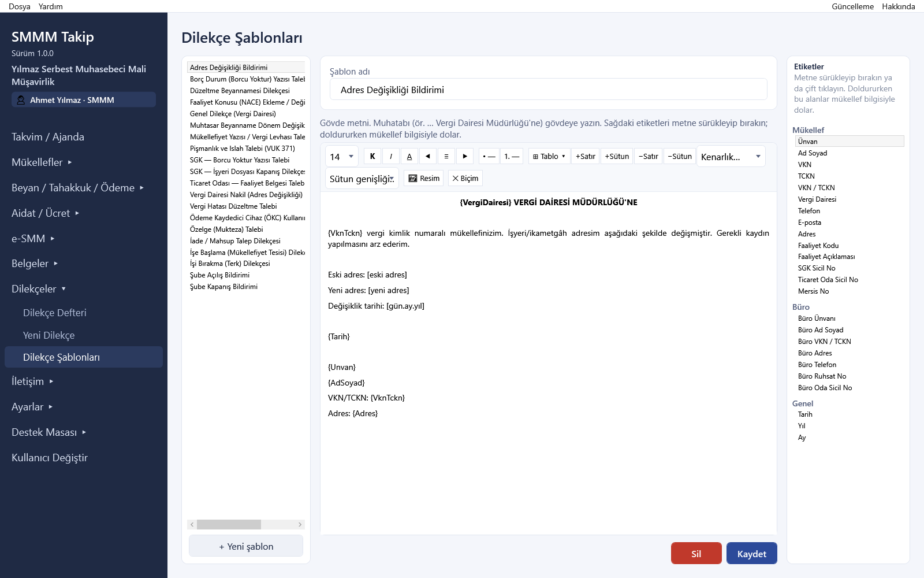
Task: Open Dilekçe Defteri page
Action: click(55, 313)
